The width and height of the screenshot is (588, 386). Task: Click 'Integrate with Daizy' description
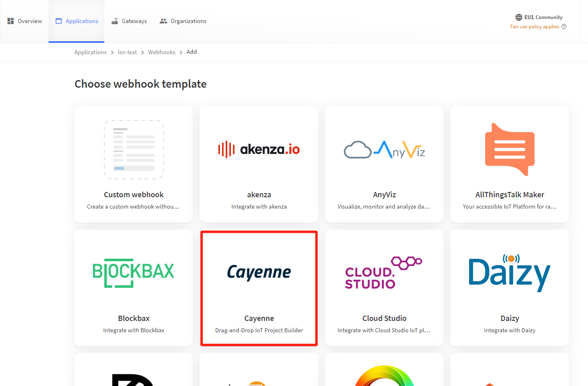coord(510,330)
